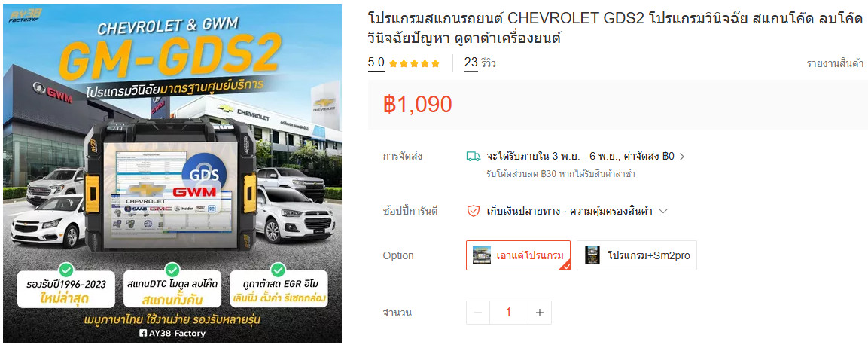Click the 5.0 rating score
This screenshot has width=868, height=345.
pos(376,63)
